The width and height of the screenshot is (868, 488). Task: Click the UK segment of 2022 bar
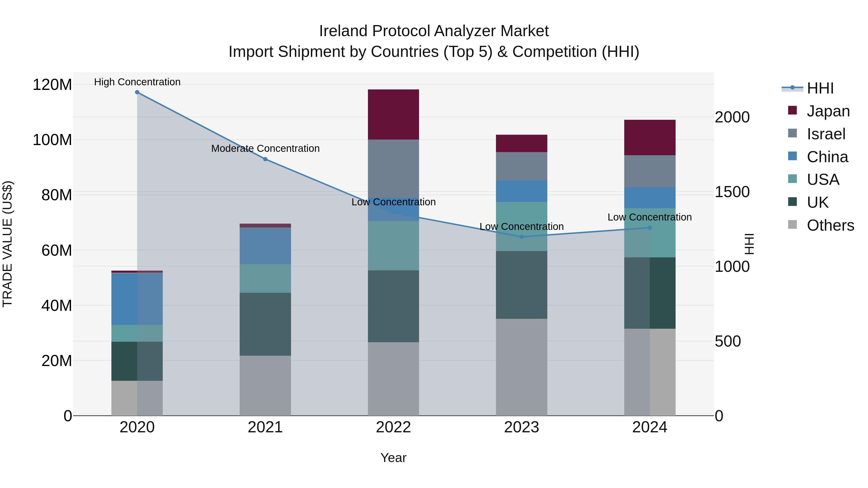[x=393, y=307]
